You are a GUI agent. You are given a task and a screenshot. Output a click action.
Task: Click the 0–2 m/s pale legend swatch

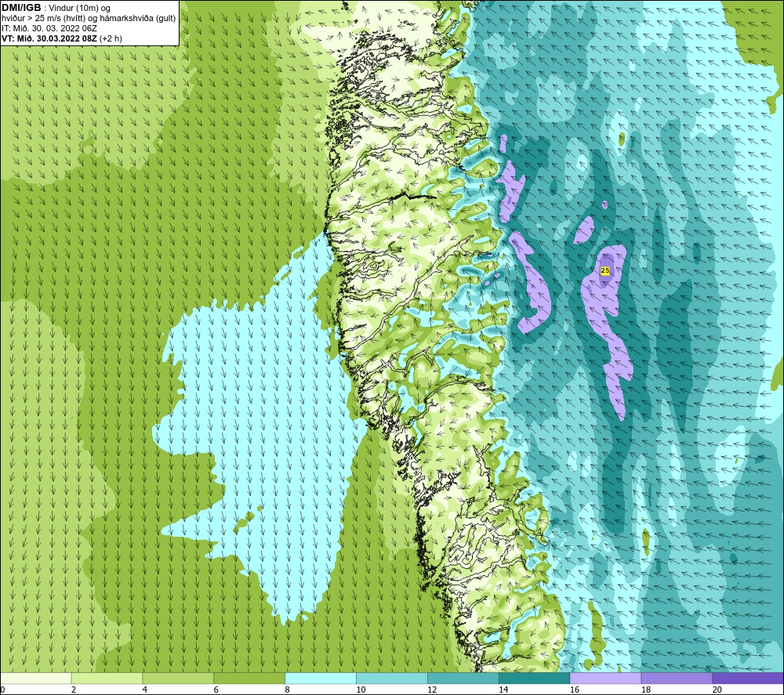click(36, 678)
